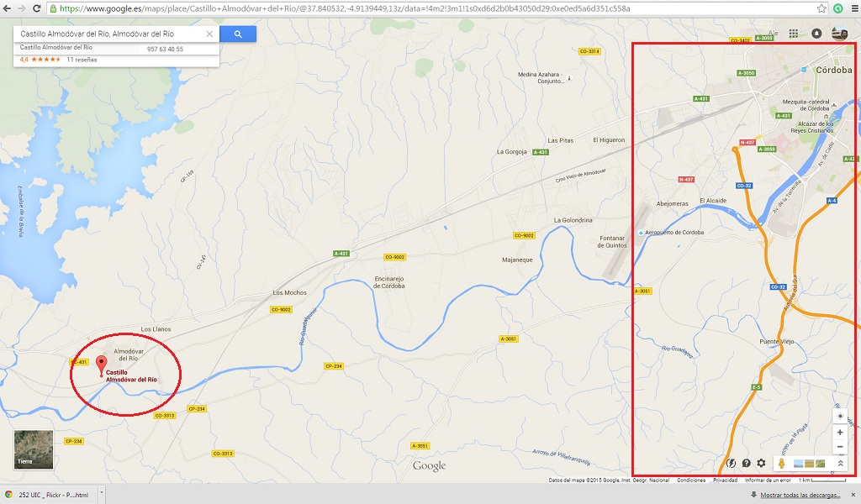Open the help question mark icon
Screen dimensions: 861x504
point(747,463)
